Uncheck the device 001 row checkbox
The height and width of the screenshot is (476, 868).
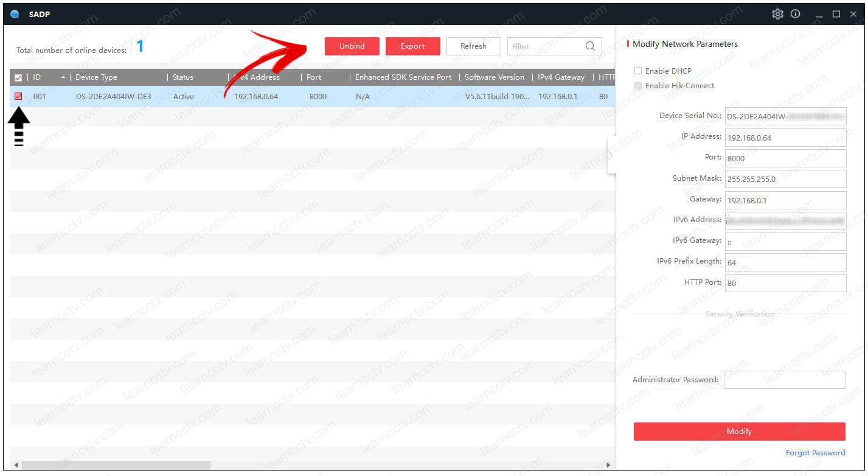(18, 96)
